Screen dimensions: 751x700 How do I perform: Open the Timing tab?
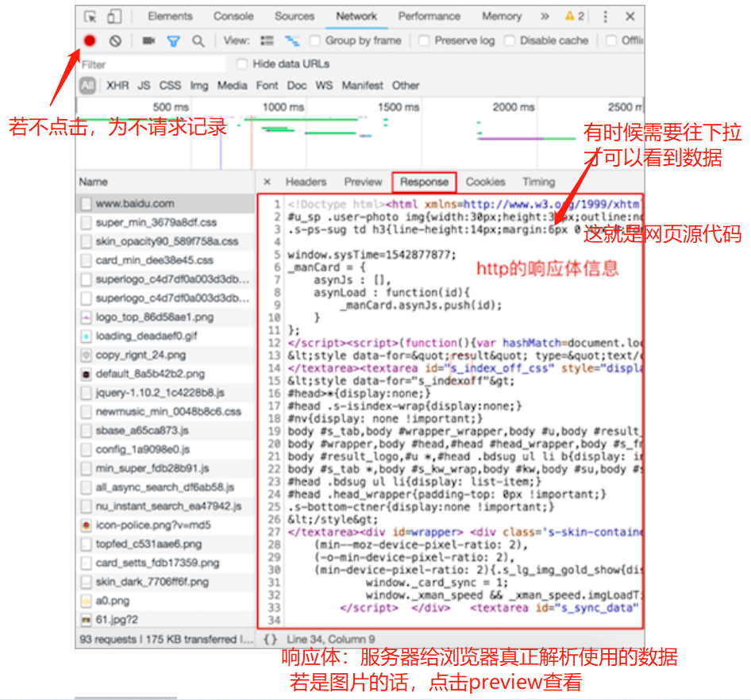pos(539,182)
